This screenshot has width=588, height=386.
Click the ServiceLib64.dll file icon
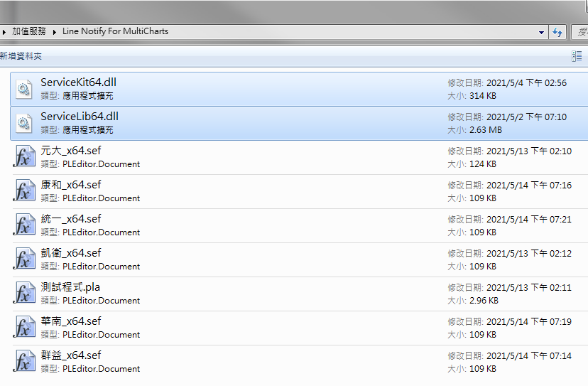24,123
